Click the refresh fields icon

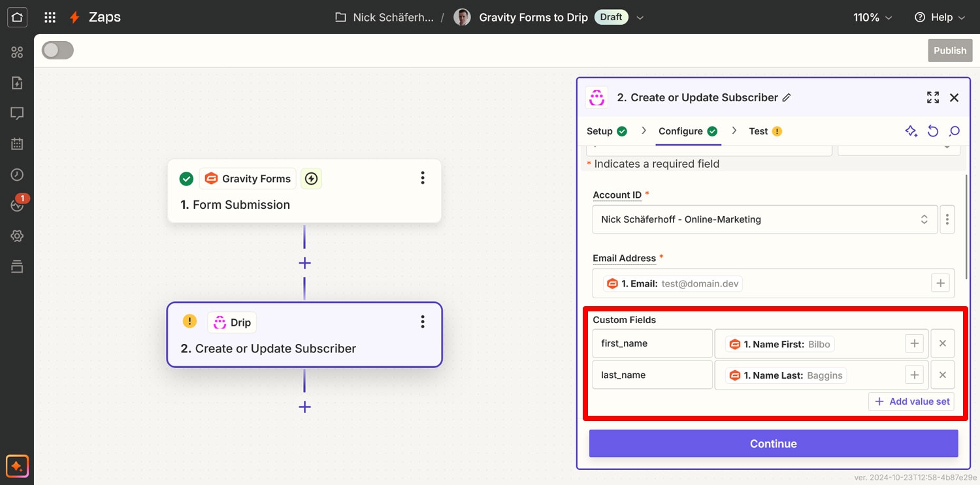(x=933, y=131)
